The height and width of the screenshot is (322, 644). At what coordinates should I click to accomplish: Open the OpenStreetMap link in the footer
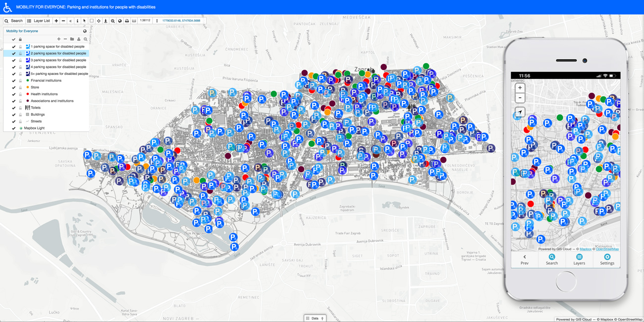coord(630,320)
